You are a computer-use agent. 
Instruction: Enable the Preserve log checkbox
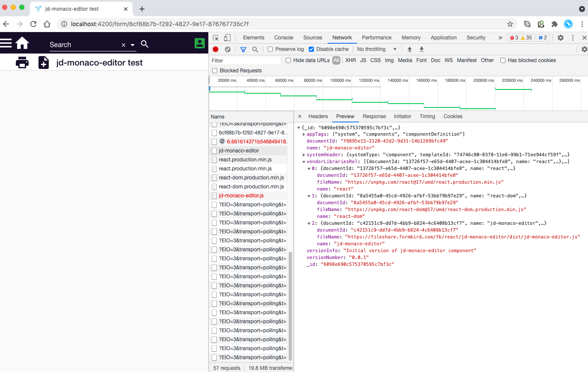(x=270, y=49)
